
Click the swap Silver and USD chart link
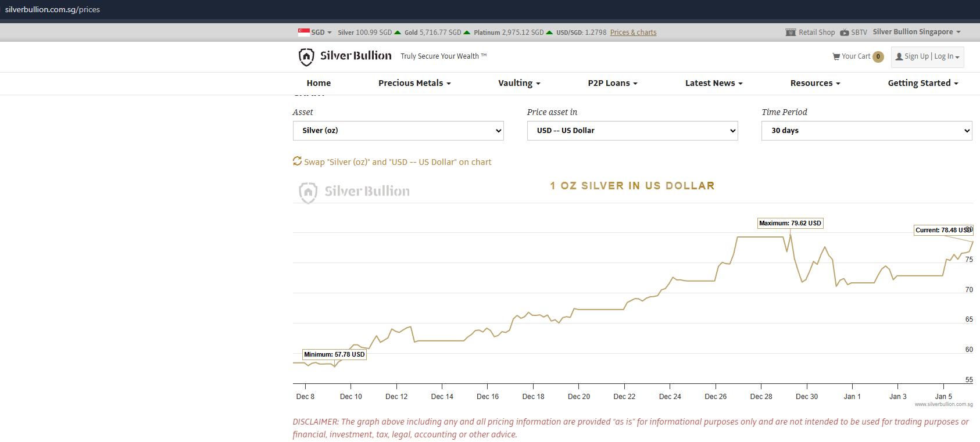tap(398, 162)
